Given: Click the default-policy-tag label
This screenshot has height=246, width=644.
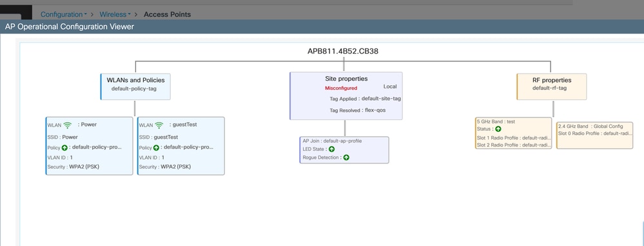Looking at the screenshot, I should click(x=134, y=88).
